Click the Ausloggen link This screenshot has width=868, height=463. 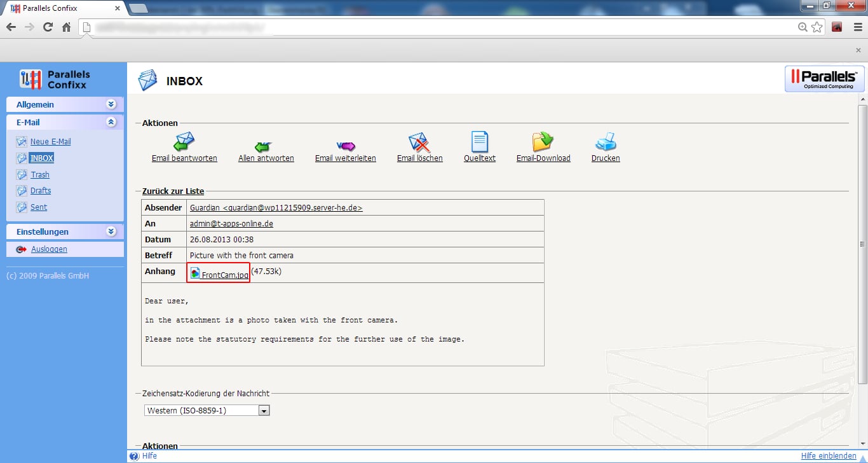(49, 249)
